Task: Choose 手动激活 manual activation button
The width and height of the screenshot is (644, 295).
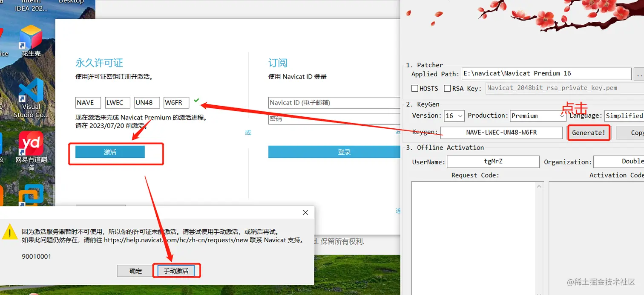Action: point(176,271)
